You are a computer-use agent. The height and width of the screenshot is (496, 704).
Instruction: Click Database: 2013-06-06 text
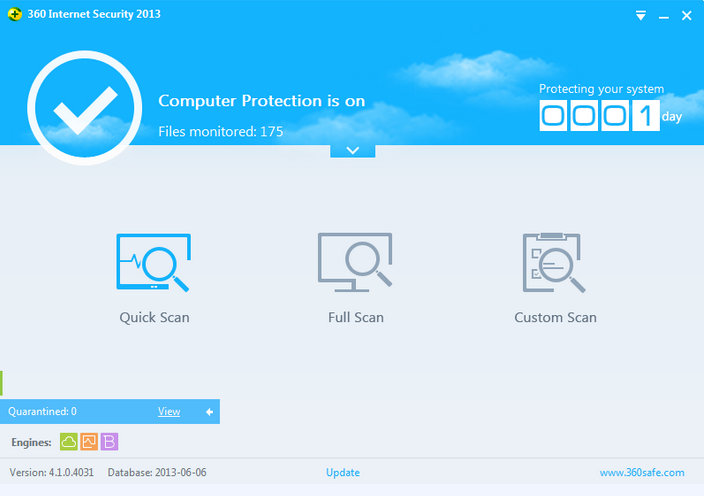click(x=157, y=472)
